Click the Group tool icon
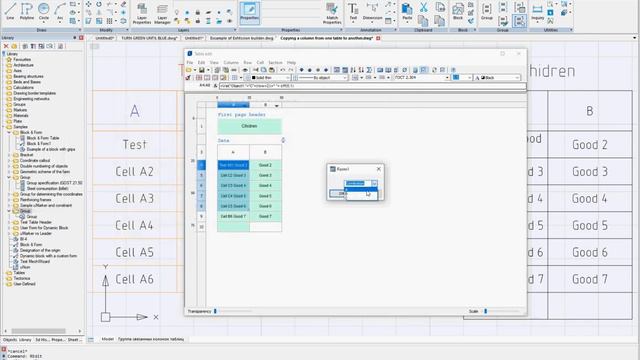This screenshot has width=640, height=360. 487,11
